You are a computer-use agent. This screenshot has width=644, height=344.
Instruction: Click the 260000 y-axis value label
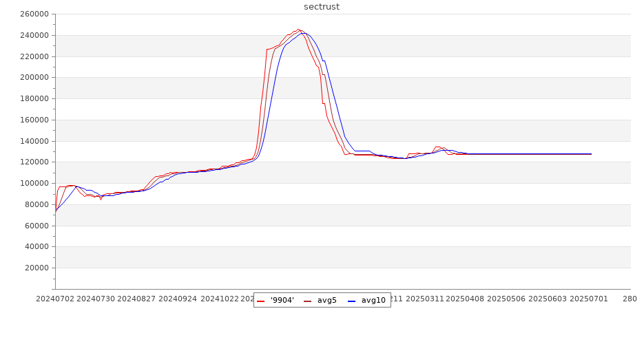[34, 14]
